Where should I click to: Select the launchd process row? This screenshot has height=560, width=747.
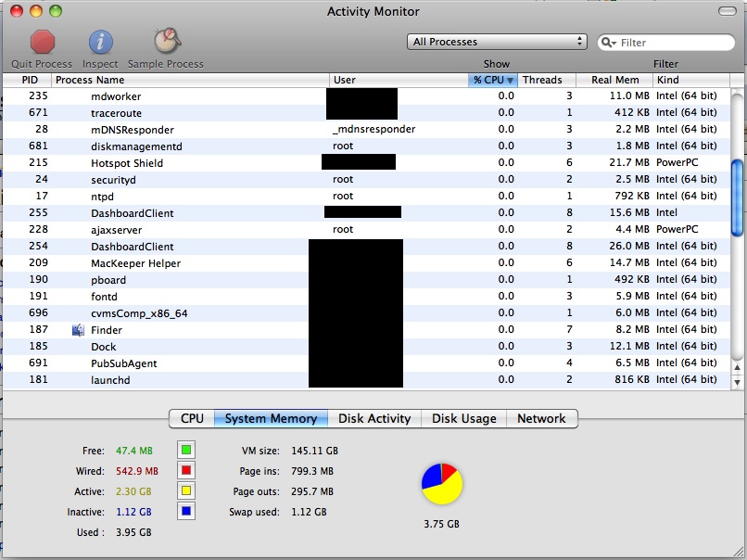[x=366, y=380]
